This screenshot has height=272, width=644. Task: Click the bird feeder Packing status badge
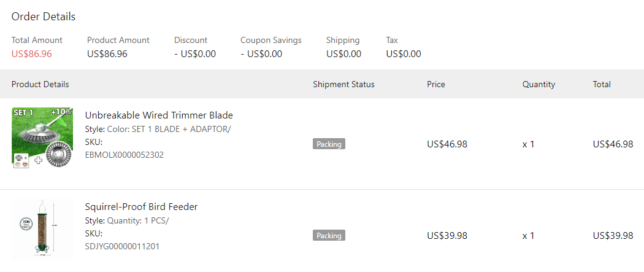pos(329,235)
